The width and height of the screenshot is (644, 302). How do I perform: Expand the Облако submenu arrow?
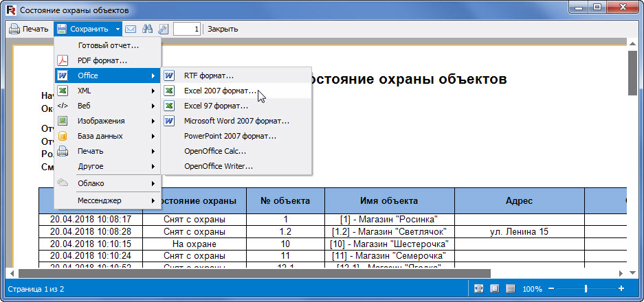(153, 183)
